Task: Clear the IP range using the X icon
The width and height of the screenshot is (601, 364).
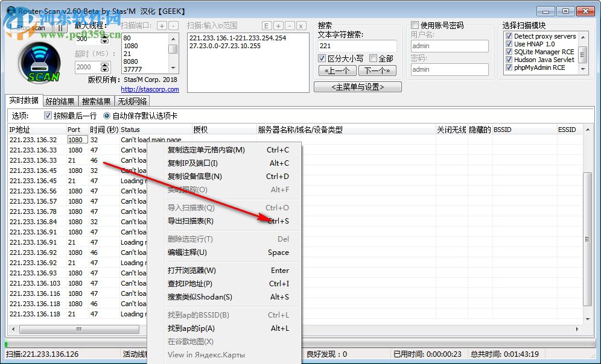Action: [x=300, y=26]
